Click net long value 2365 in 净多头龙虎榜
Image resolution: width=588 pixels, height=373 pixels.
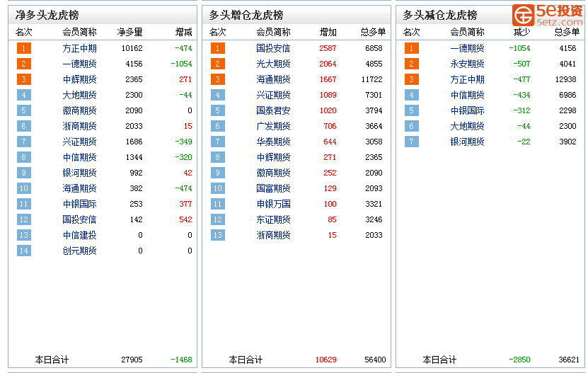tap(134, 79)
